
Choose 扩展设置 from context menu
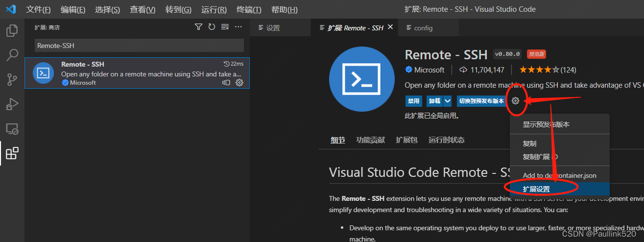pyautogui.click(x=560, y=189)
